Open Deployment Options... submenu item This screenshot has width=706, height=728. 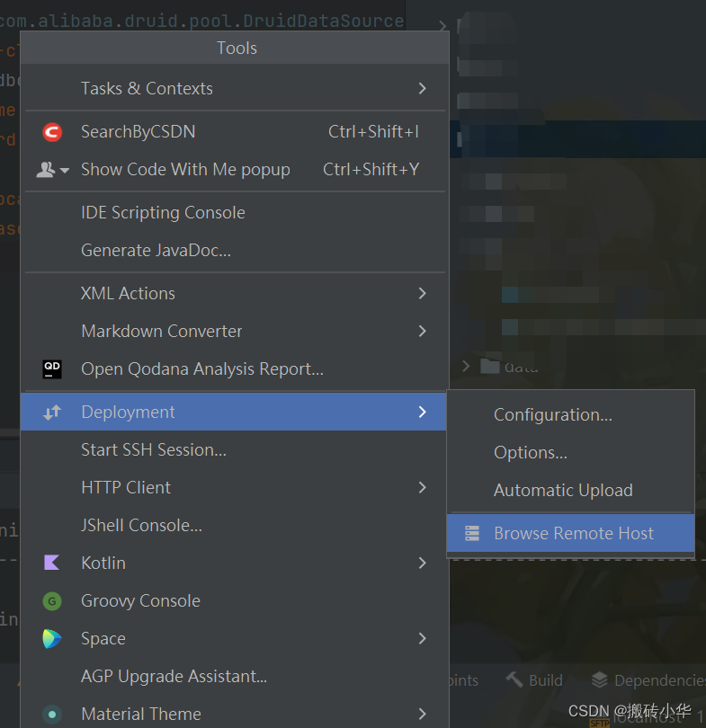tap(571, 452)
